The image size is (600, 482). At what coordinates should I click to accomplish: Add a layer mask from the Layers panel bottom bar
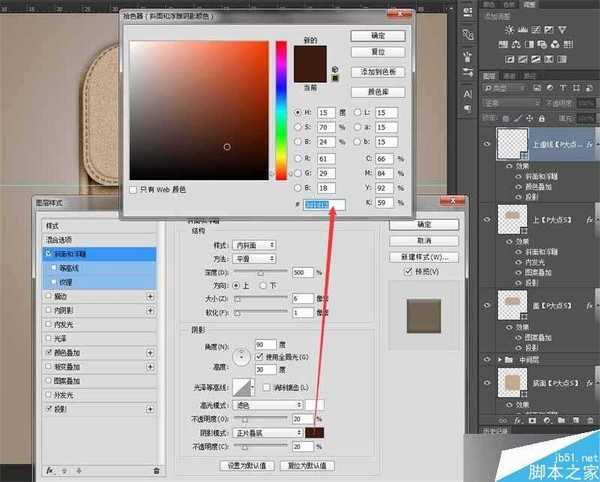pos(532,420)
